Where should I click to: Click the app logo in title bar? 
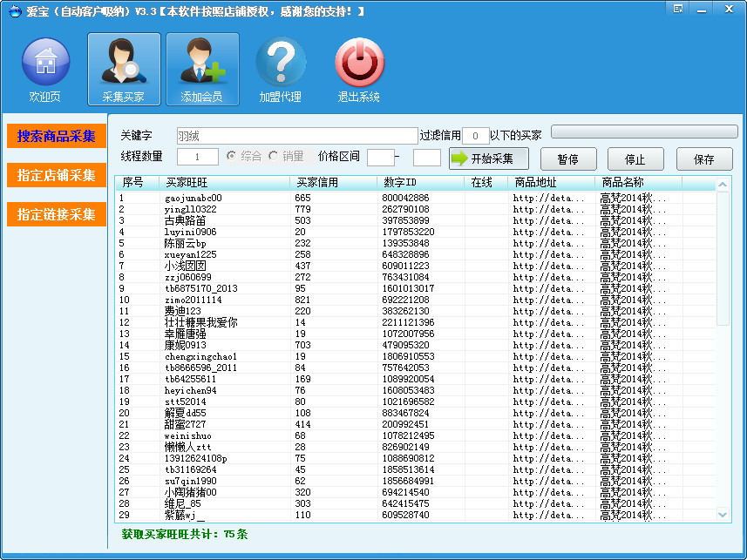tap(15, 10)
